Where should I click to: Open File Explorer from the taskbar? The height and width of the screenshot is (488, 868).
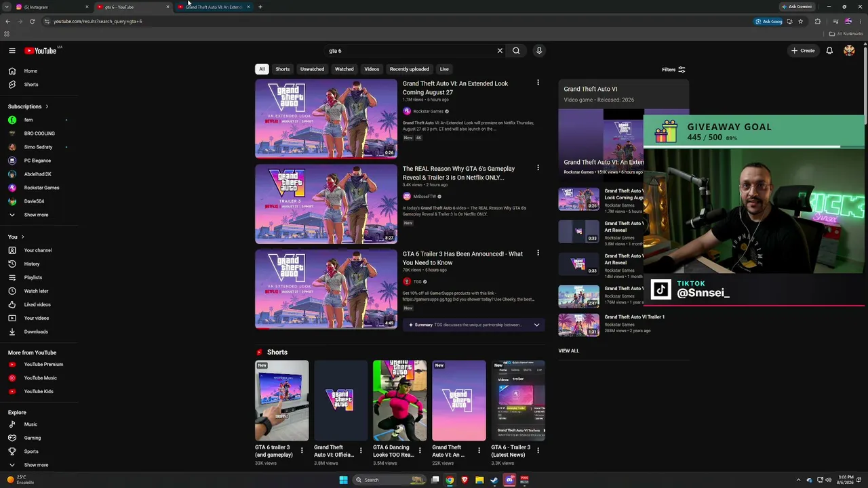click(479, 480)
